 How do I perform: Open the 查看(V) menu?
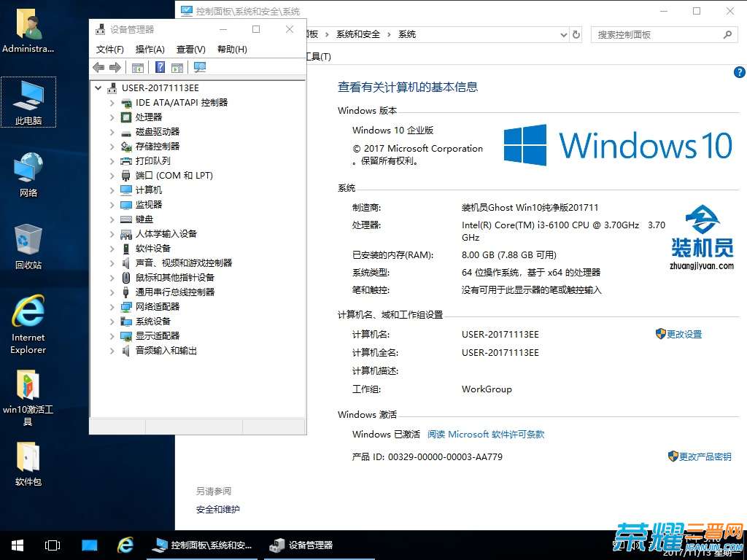[190, 50]
